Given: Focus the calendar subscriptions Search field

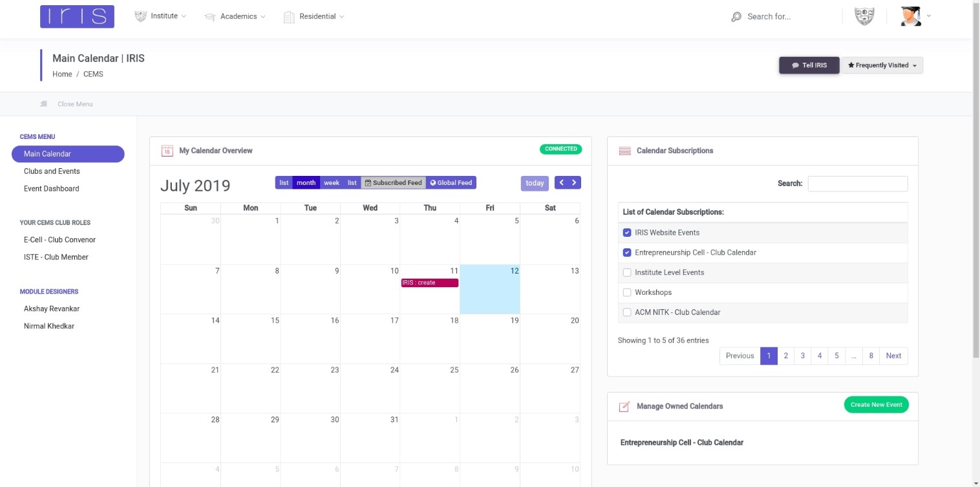Looking at the screenshot, I should [858, 184].
